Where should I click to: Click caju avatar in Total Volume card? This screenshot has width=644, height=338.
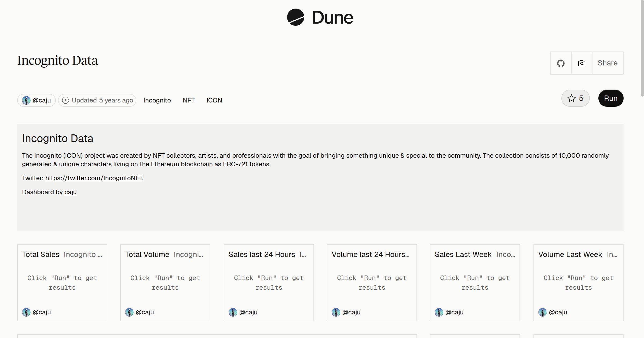tap(129, 312)
